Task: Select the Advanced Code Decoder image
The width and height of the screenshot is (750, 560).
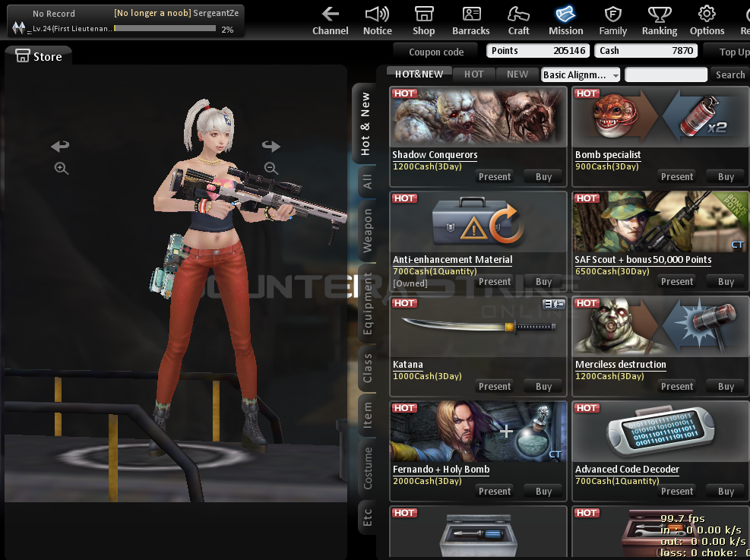Action: click(660, 432)
